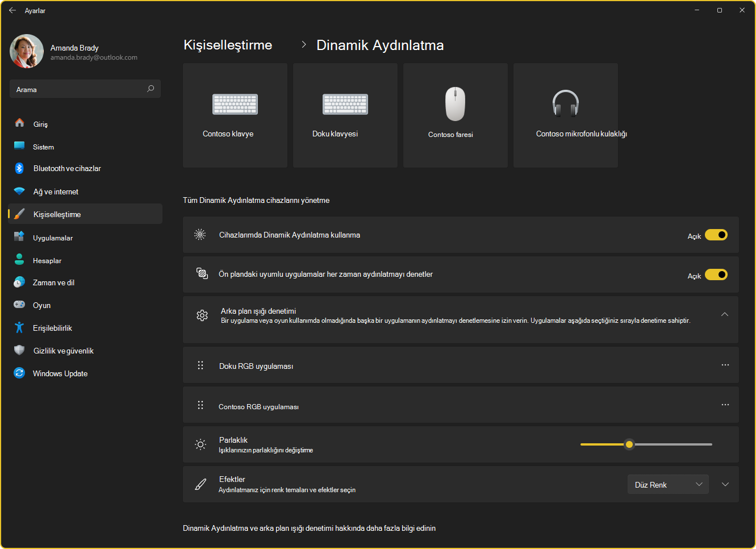Screen dimensions: 756x549
Task: Open more options for Contoso RGB uygulaması
Action: point(725,405)
